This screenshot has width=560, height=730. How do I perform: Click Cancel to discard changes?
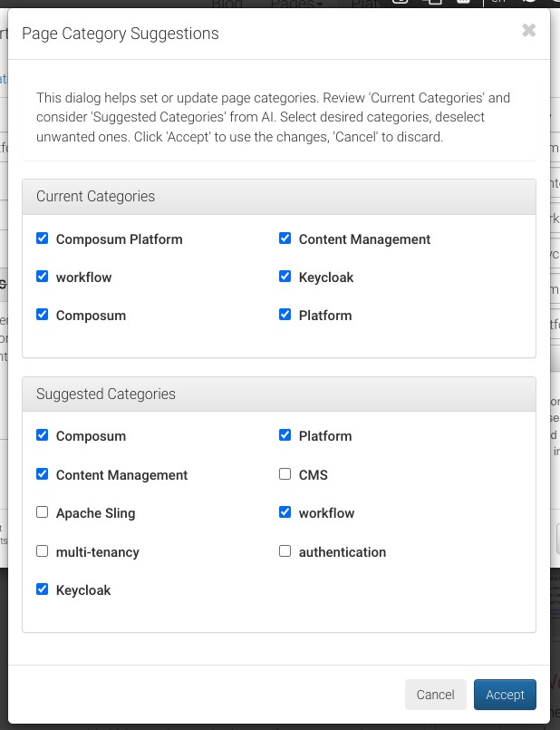[435, 695]
